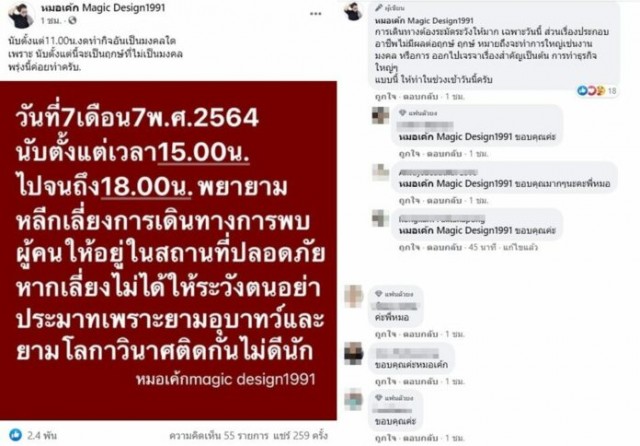This screenshot has height=446, width=640.
Task: Click หมอเค้ก Magic Design1991 page name in post header
Action: tap(103, 8)
